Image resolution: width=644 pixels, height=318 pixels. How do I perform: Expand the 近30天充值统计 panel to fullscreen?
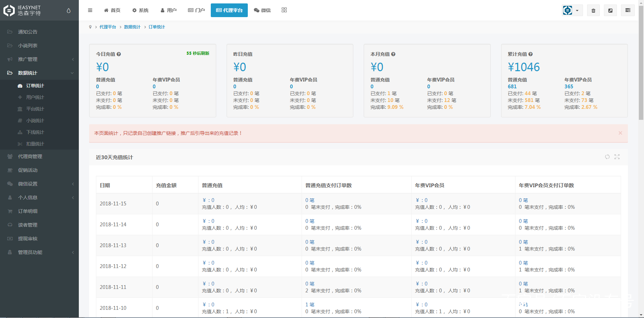pos(617,157)
